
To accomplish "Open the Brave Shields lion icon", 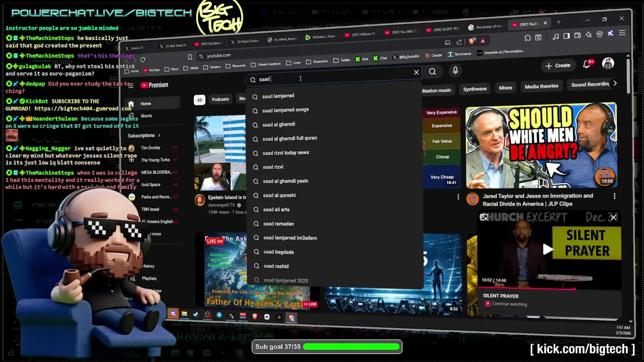I will [471, 41].
